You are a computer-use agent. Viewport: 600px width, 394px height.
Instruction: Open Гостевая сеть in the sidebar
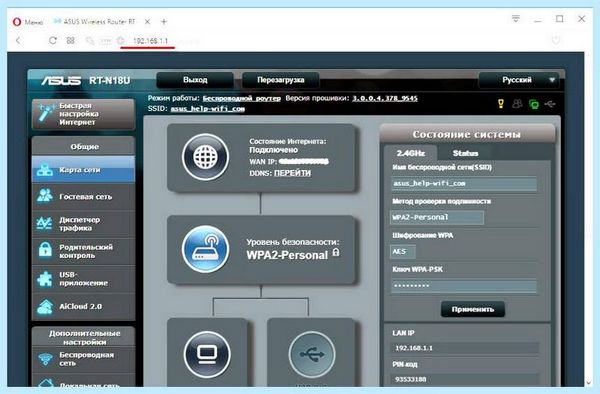click(83, 197)
